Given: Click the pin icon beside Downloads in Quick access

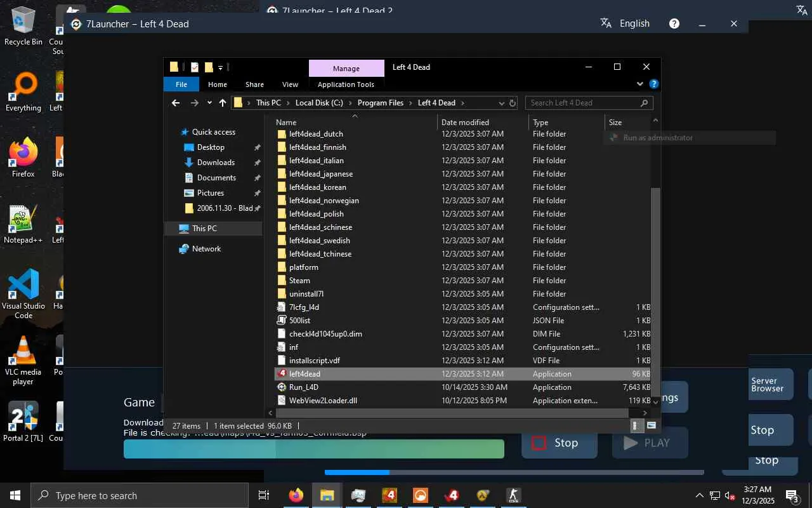Looking at the screenshot, I should coord(257,163).
